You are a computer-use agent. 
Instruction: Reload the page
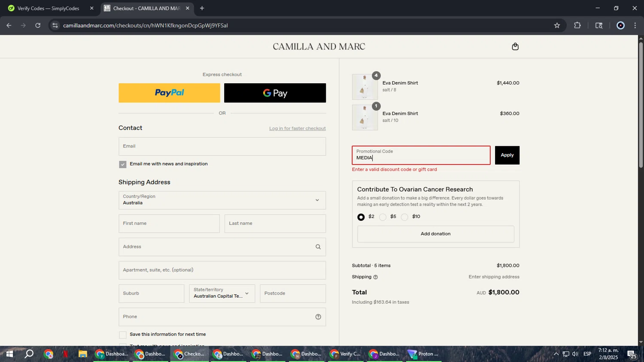click(x=38, y=25)
